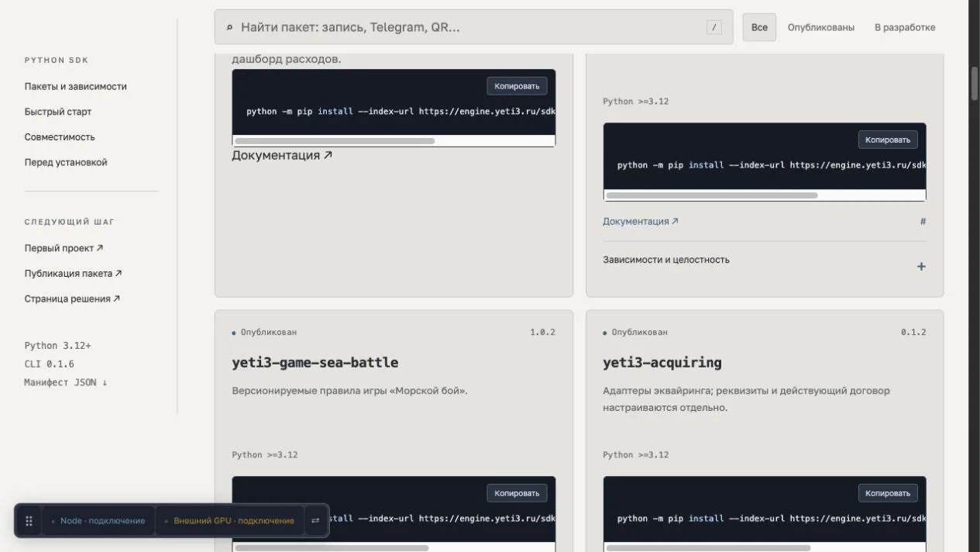Screen dimensions: 980x552
Task: Select the «Все» filter tab
Action: click(759, 27)
